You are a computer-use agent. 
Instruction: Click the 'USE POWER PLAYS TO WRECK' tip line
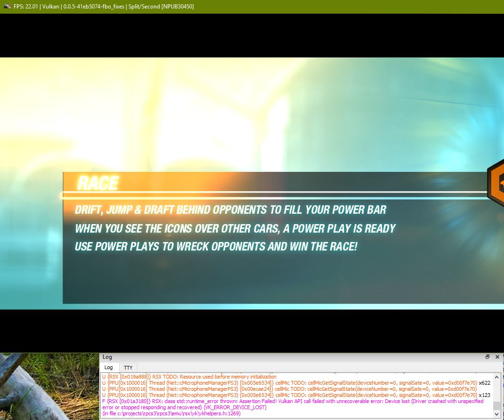click(x=216, y=246)
